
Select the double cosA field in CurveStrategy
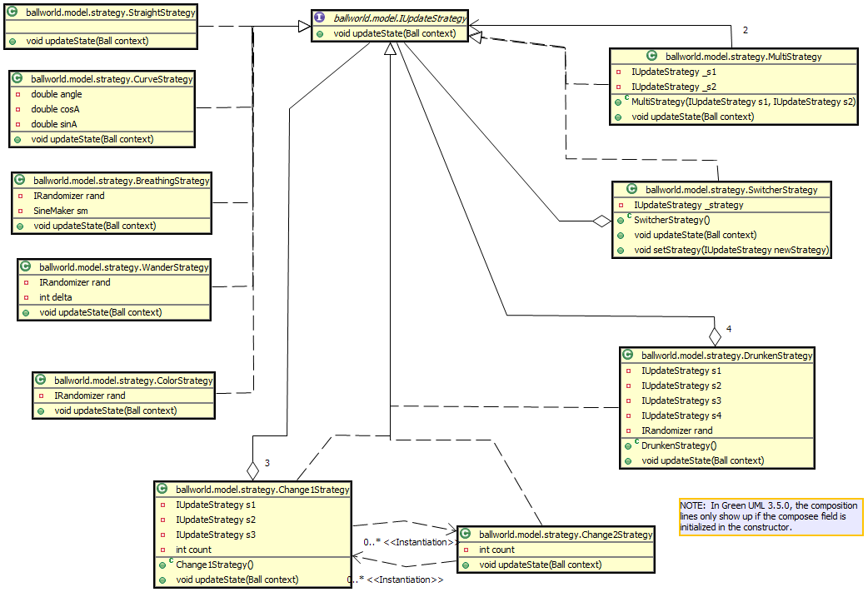(x=56, y=109)
